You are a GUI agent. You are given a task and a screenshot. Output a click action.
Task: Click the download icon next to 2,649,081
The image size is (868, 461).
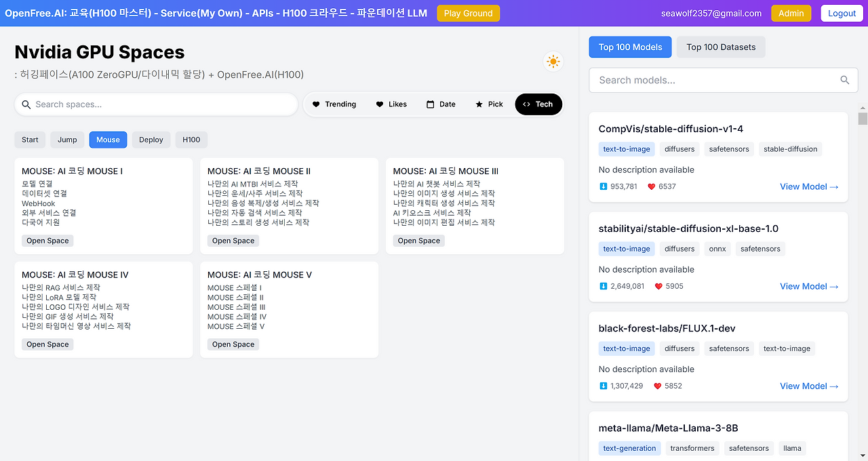point(604,286)
